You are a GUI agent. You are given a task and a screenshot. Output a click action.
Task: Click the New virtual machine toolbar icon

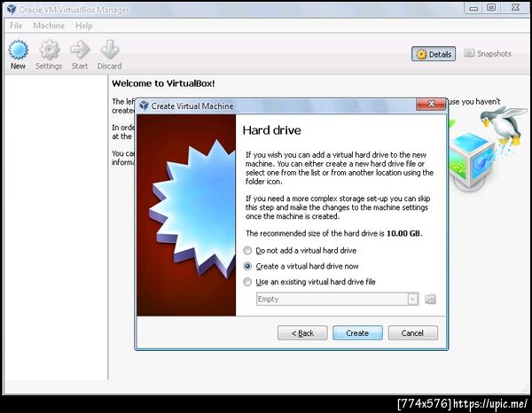tap(18, 55)
